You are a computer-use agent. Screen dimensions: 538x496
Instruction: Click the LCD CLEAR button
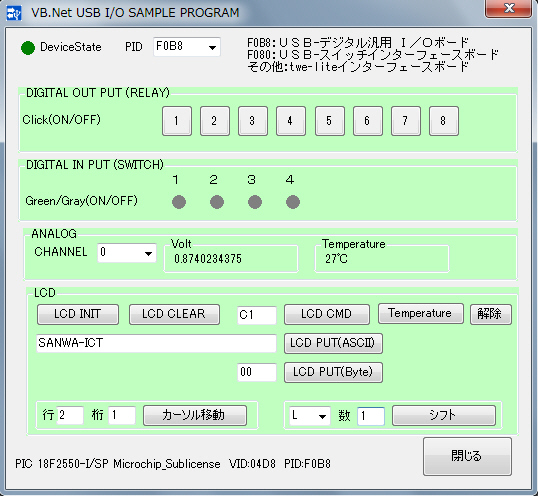tap(174, 314)
